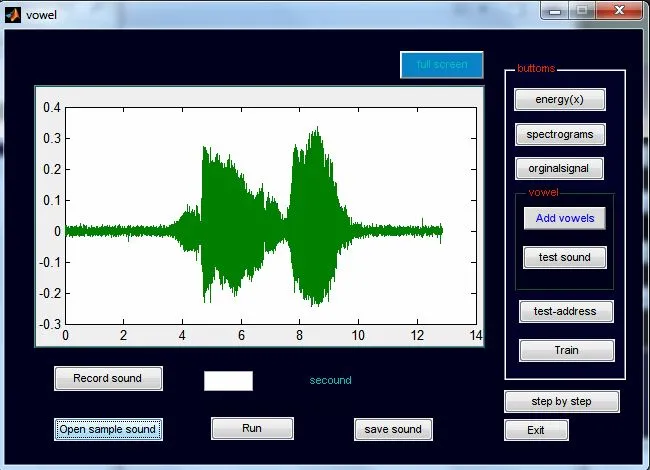Focus the seconds duration input box
The width and height of the screenshot is (650, 470).
click(x=228, y=380)
